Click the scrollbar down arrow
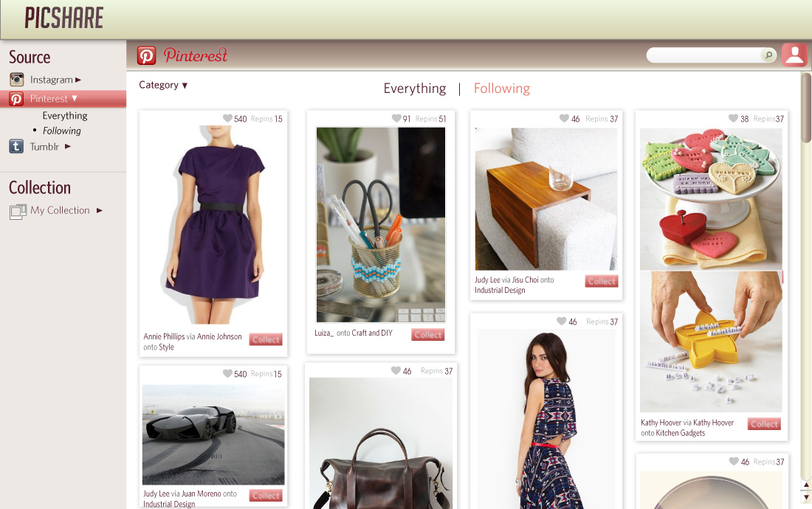Image resolution: width=812 pixels, height=509 pixels. (806, 497)
